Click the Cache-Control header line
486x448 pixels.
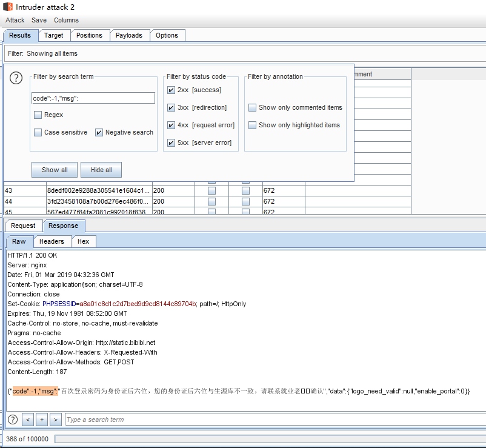point(82,323)
